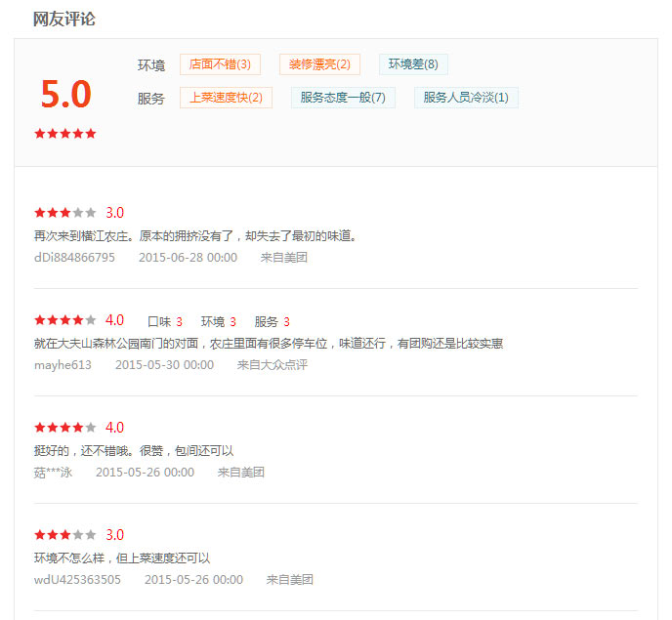Image resolution: width=672 pixels, height=620 pixels.
Task: Click the 环境 3 sub-score in mayhe613's review
Action: 219,322
